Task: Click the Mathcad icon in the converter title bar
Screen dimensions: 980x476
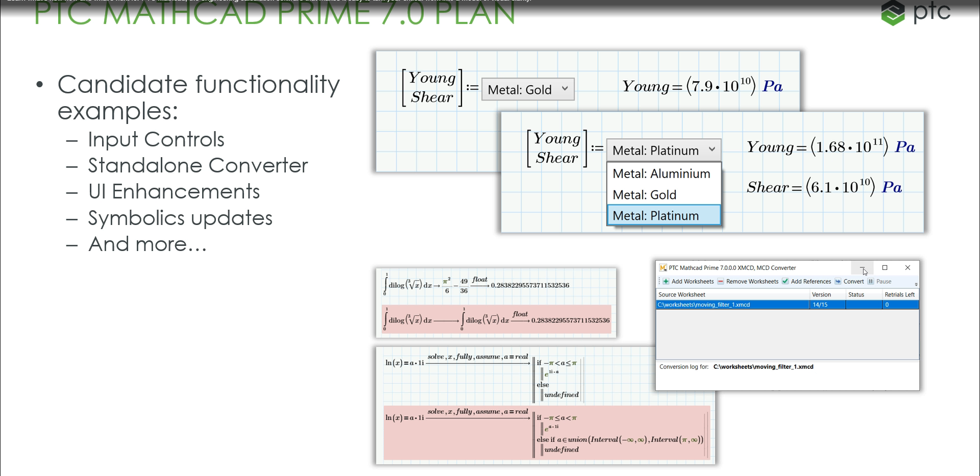Action: click(x=662, y=268)
